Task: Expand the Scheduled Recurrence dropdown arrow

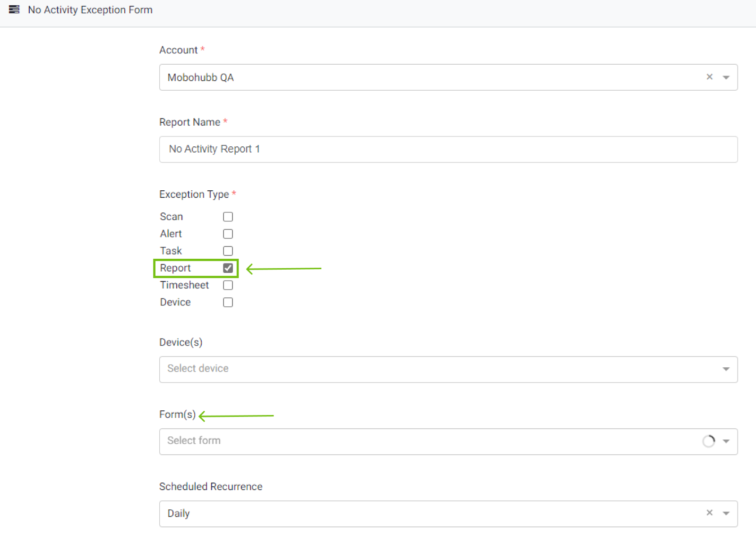Action: (726, 513)
